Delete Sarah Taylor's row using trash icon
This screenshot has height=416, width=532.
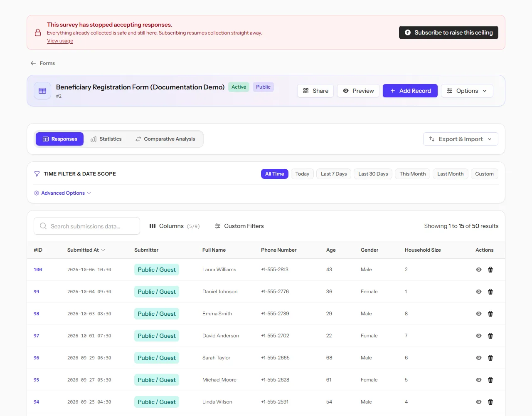pos(490,358)
